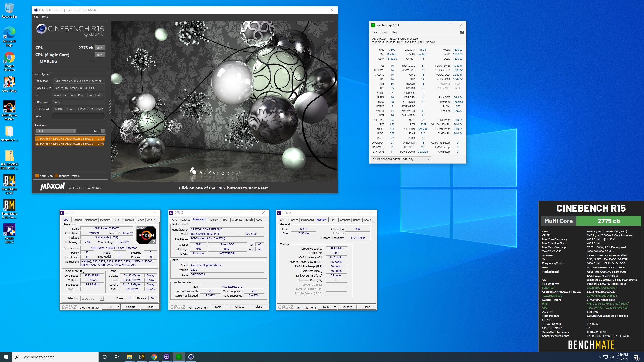
Task: Switch to ZenTimings in the taskbar
Action: coord(179,357)
